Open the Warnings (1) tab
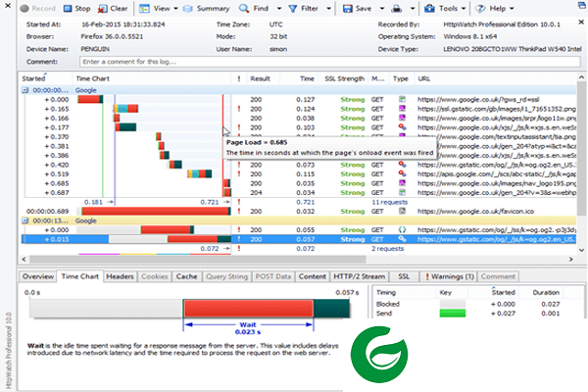588x392 pixels. (449, 276)
